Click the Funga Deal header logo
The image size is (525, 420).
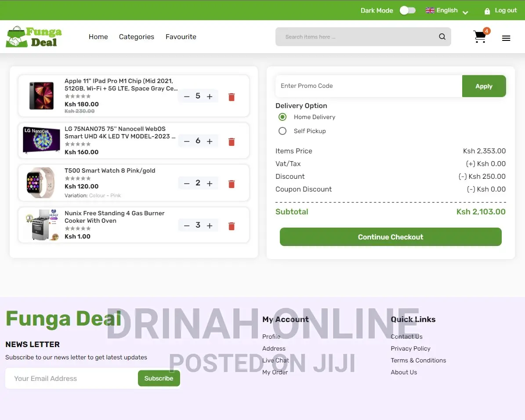(34, 36)
